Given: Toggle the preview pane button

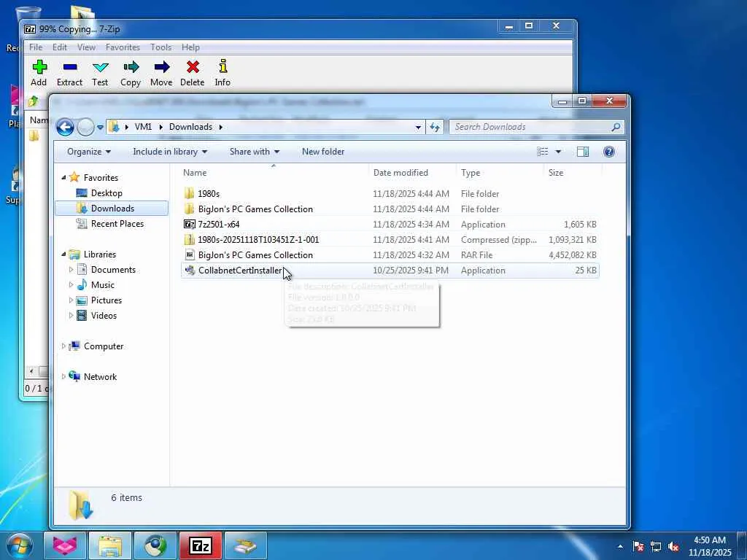Looking at the screenshot, I should (583, 152).
